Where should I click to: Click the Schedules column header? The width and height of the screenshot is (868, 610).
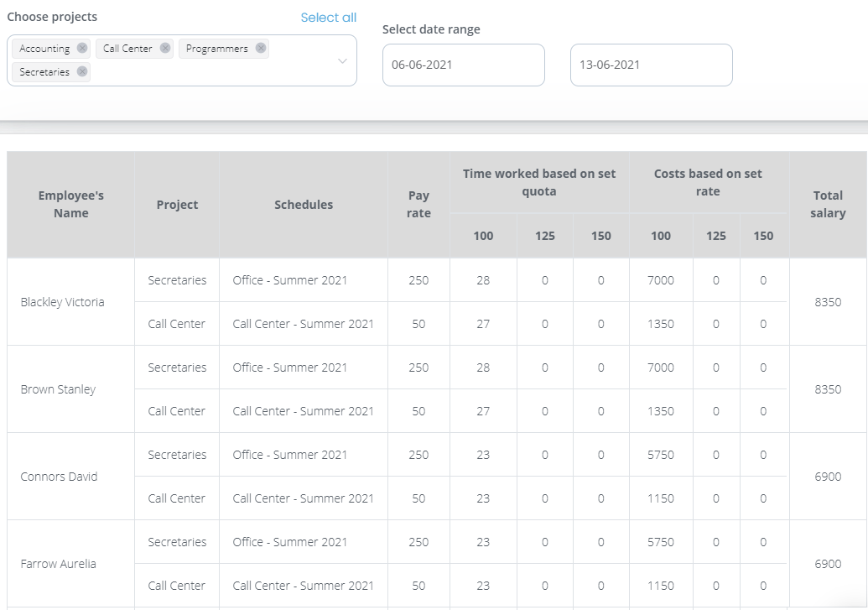click(x=304, y=205)
